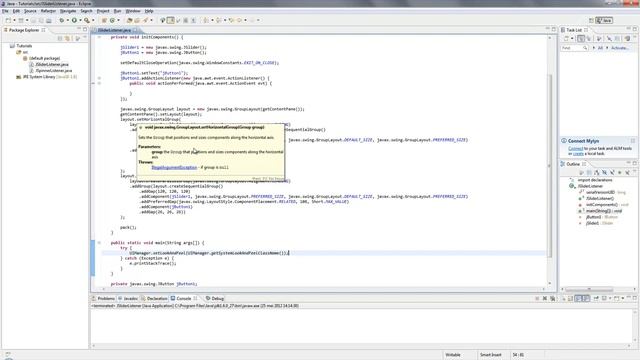
Task: Click the New Java Class toolbar icon
Action: [x=112, y=20]
